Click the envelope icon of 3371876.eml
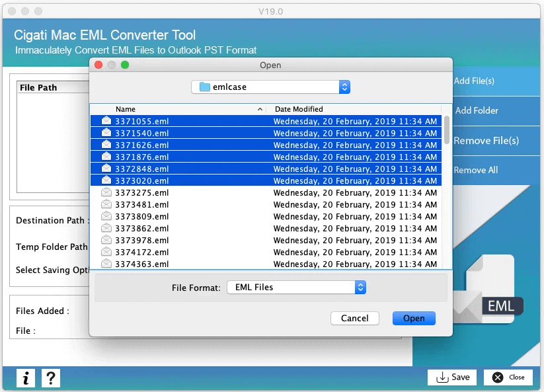 pos(106,157)
